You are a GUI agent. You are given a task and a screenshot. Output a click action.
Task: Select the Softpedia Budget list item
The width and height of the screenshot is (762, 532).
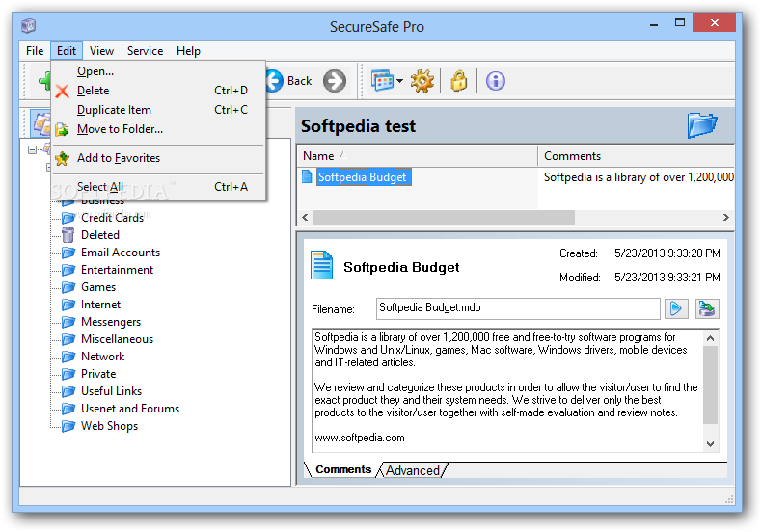point(362,177)
